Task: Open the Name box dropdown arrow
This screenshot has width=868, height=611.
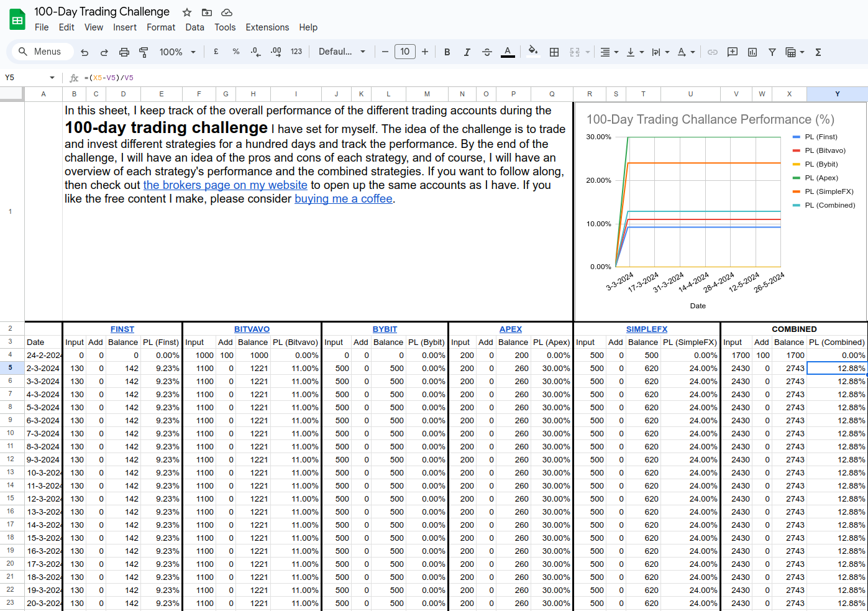Action: tap(52, 78)
